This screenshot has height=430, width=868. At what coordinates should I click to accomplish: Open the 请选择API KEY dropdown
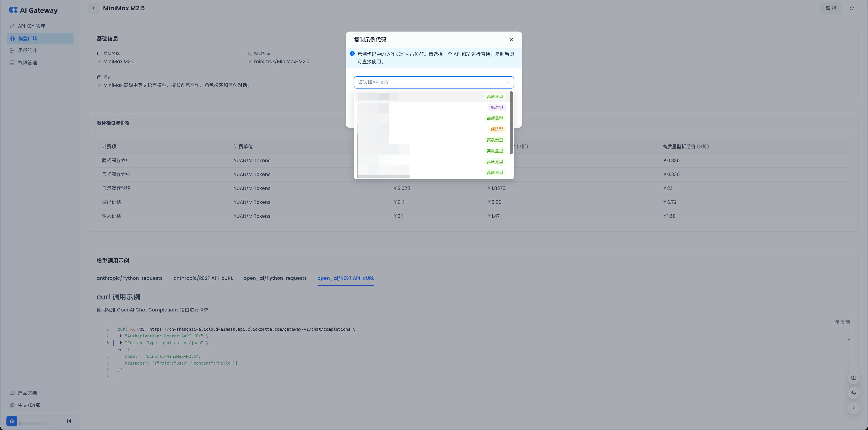pos(434,82)
